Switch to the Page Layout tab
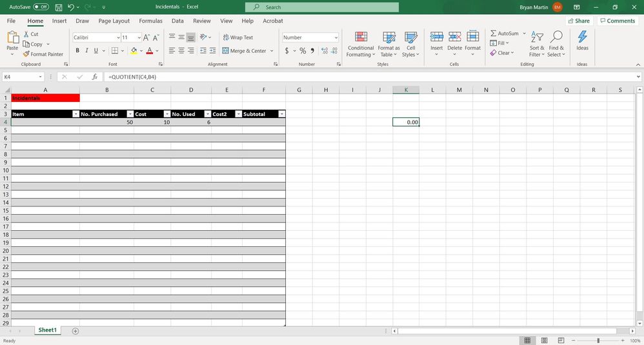 pyautogui.click(x=114, y=21)
